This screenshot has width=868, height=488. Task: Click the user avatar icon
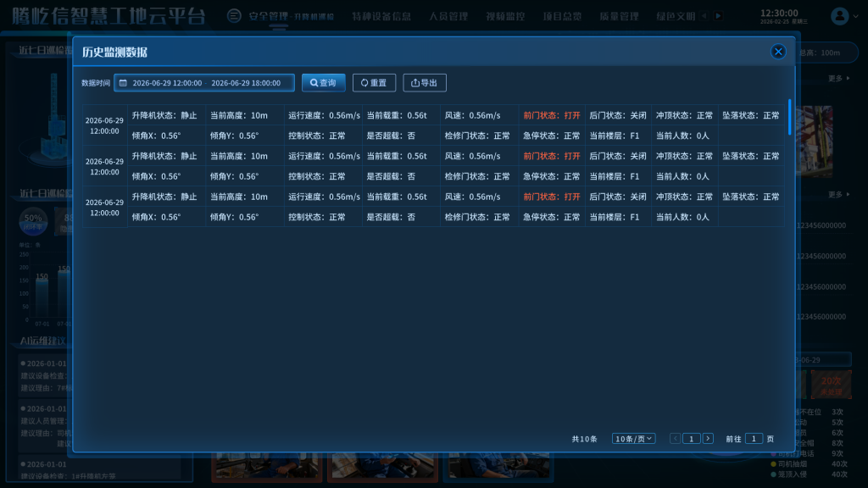839,16
